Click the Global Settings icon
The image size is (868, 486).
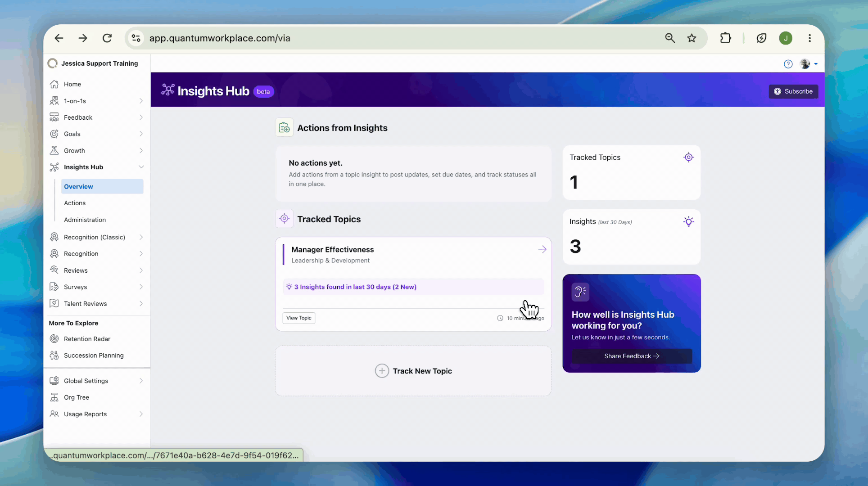tap(54, 381)
